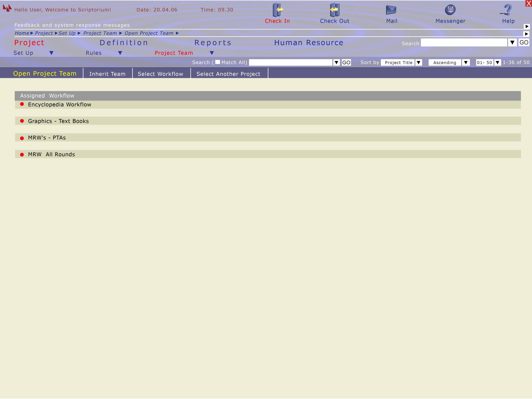Select the MRW's - PTAs red bullet
Image resolution: width=532 pixels, height=399 pixels.
click(x=22, y=138)
